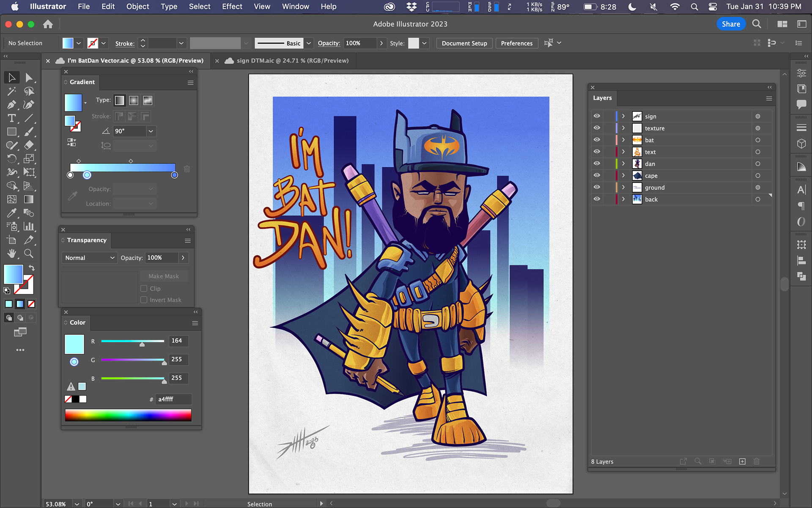Open the Basic brush definition dropdown
This screenshot has width=812, height=508.
[309, 43]
